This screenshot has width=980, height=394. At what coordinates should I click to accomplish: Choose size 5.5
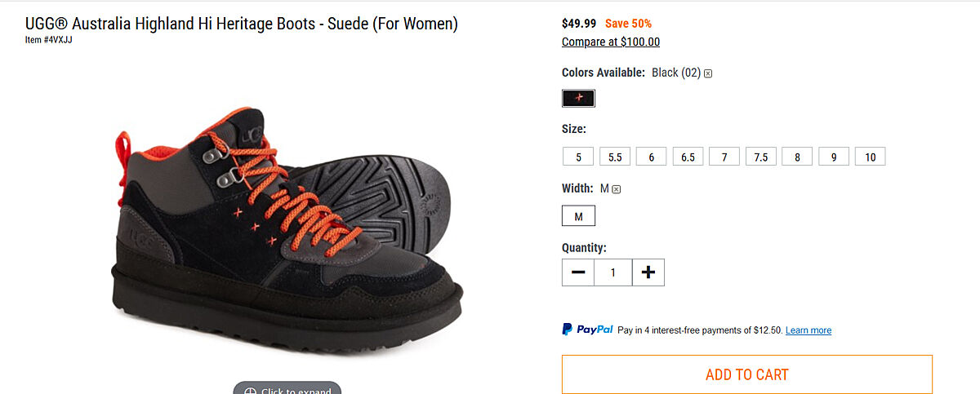pos(615,157)
